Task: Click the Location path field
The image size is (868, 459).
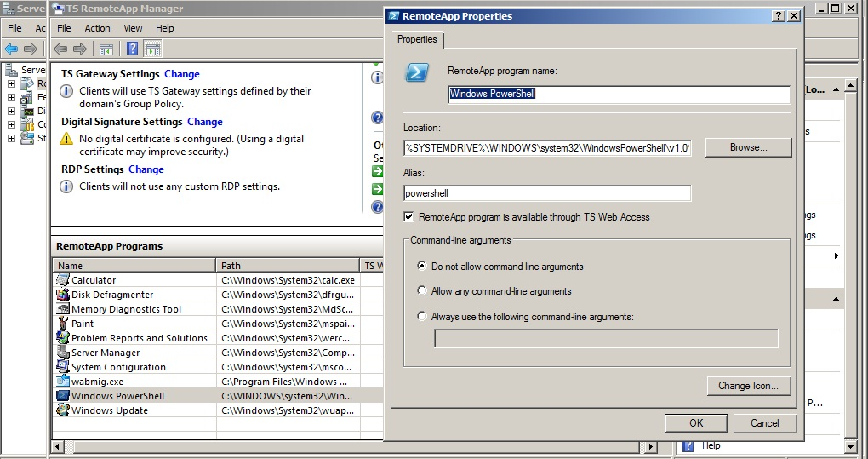Action: (x=547, y=148)
